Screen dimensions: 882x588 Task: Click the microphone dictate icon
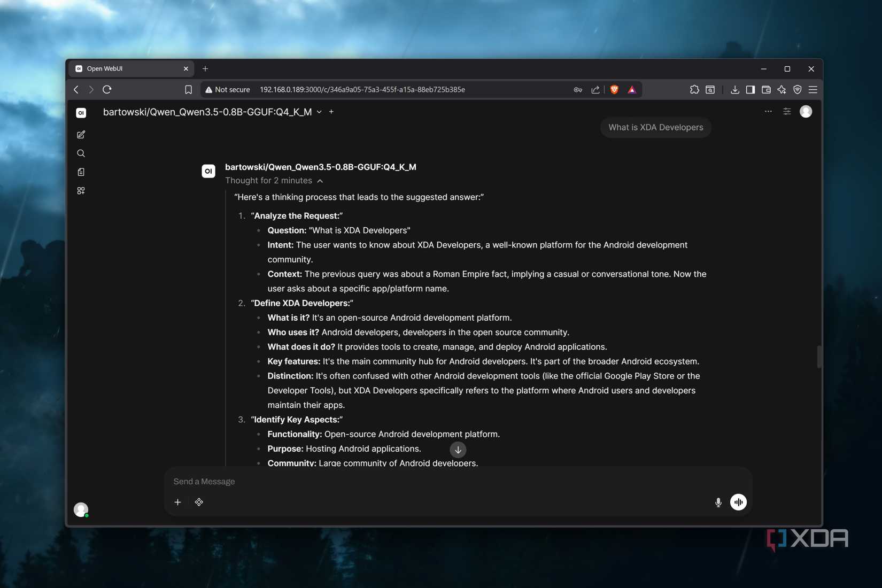tap(718, 502)
